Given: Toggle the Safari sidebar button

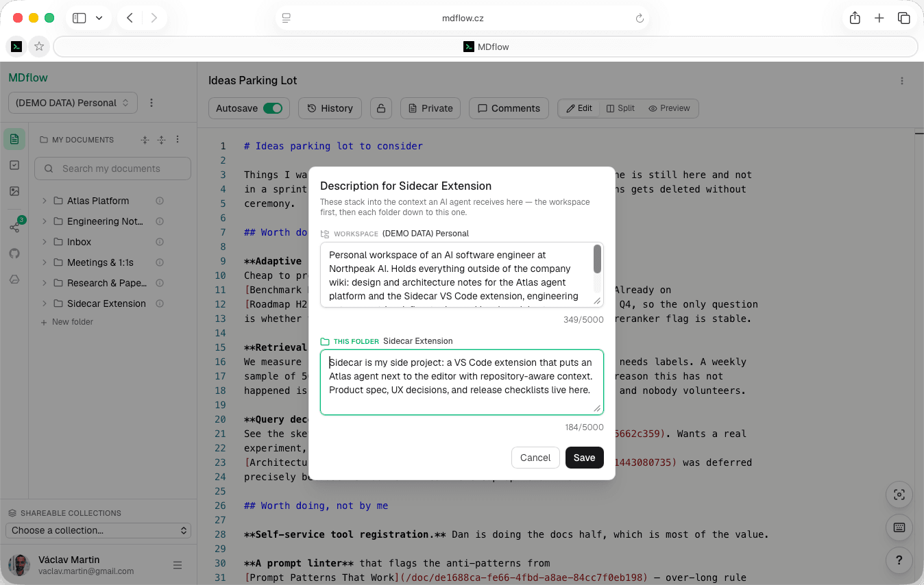Looking at the screenshot, I should pyautogui.click(x=80, y=18).
